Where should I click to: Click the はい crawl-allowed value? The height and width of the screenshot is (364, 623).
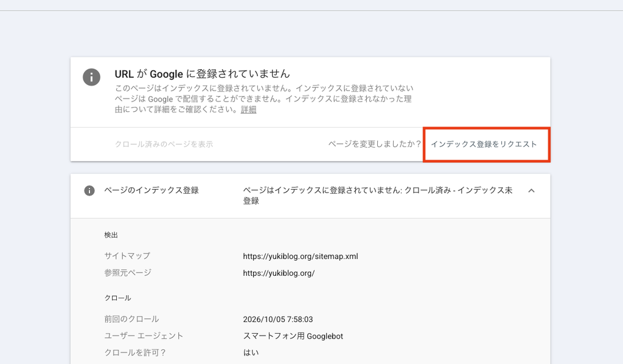coord(251,352)
